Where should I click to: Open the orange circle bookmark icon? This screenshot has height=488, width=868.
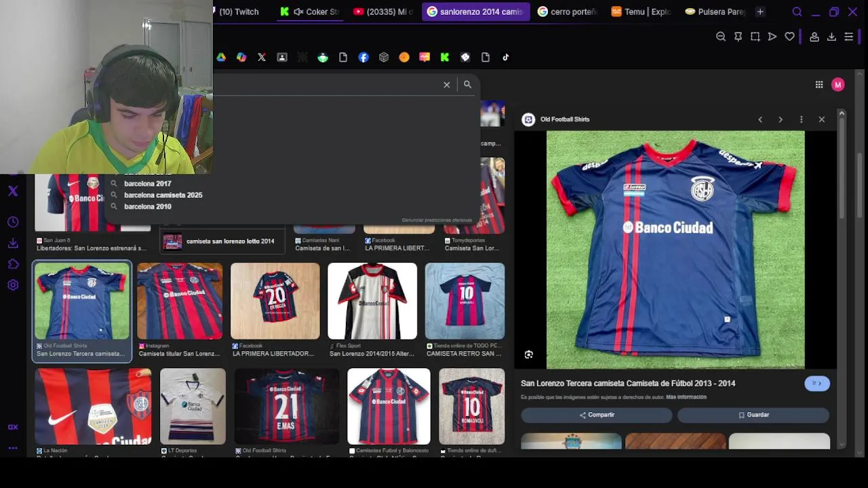[x=404, y=58]
